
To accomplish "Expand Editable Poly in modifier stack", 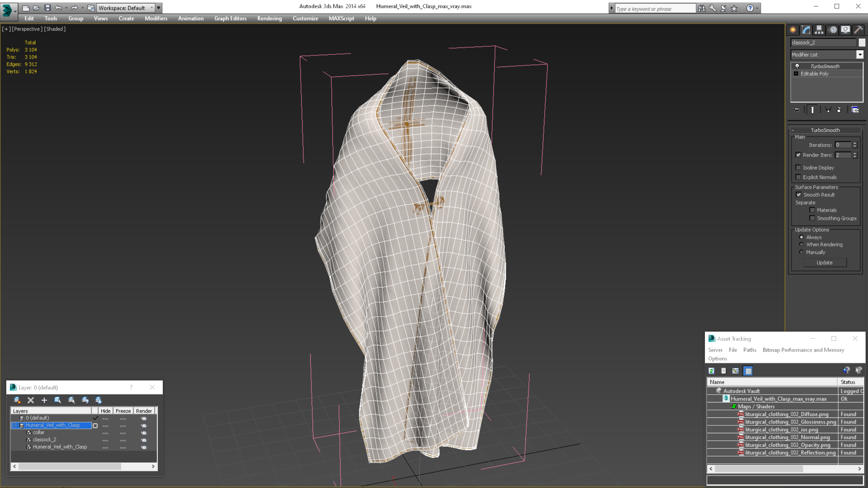I will point(796,74).
